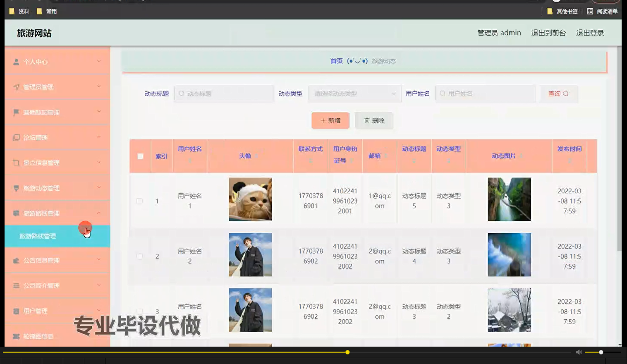
Task: Check the select-all checkbox in table header
Action: pos(140,156)
